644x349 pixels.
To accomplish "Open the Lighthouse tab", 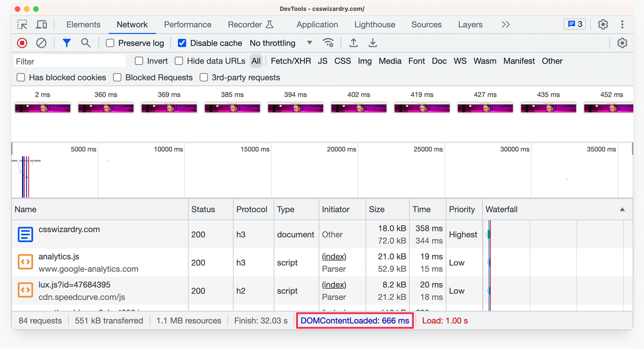I will (x=375, y=24).
